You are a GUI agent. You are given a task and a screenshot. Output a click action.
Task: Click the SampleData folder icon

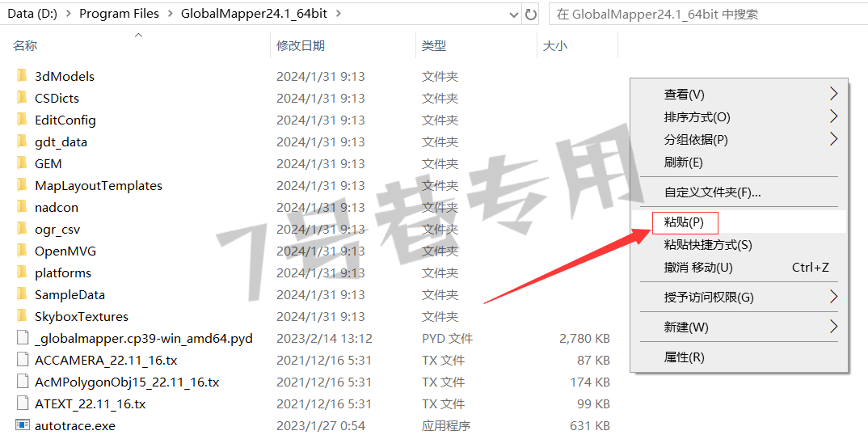point(22,294)
